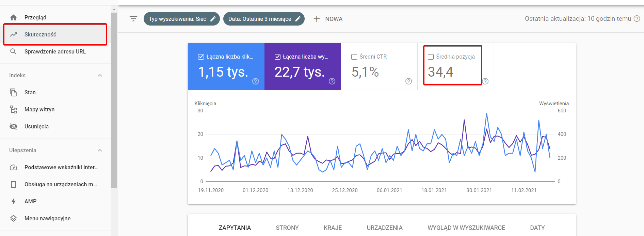Uncheck Łączna liczba kliknięć checkbox
644x236 pixels.
(201, 57)
